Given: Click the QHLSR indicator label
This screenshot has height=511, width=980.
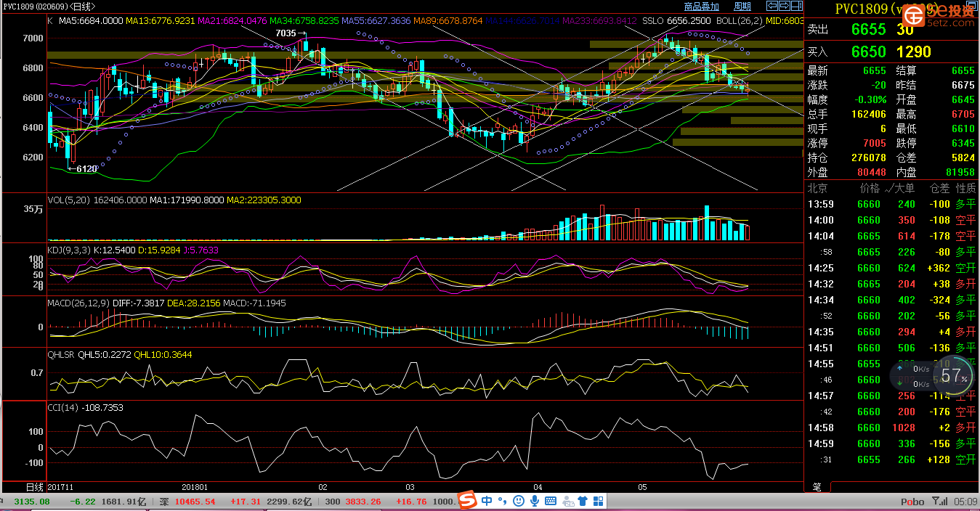Looking at the screenshot, I should pyautogui.click(x=62, y=355).
